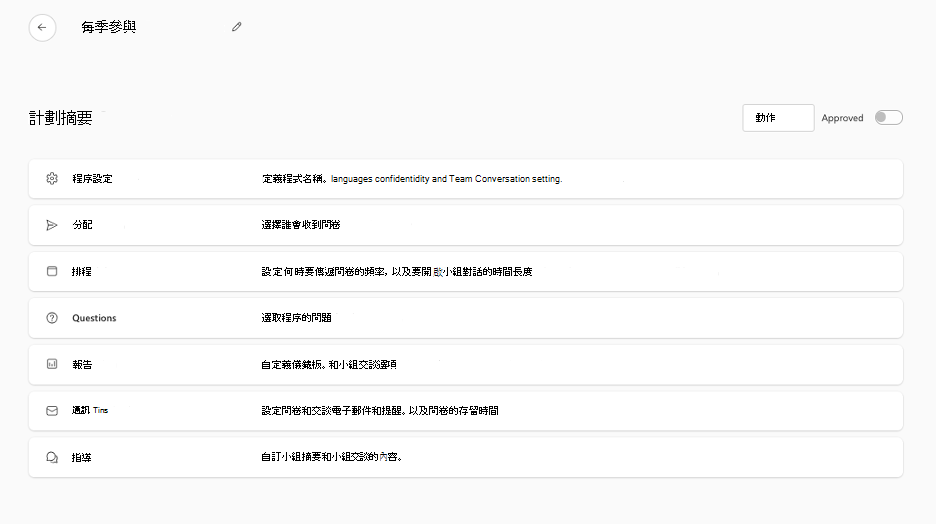Viewport: 936px width, 524px height.
Task: Open the 通訊 row
Action: coord(466,411)
